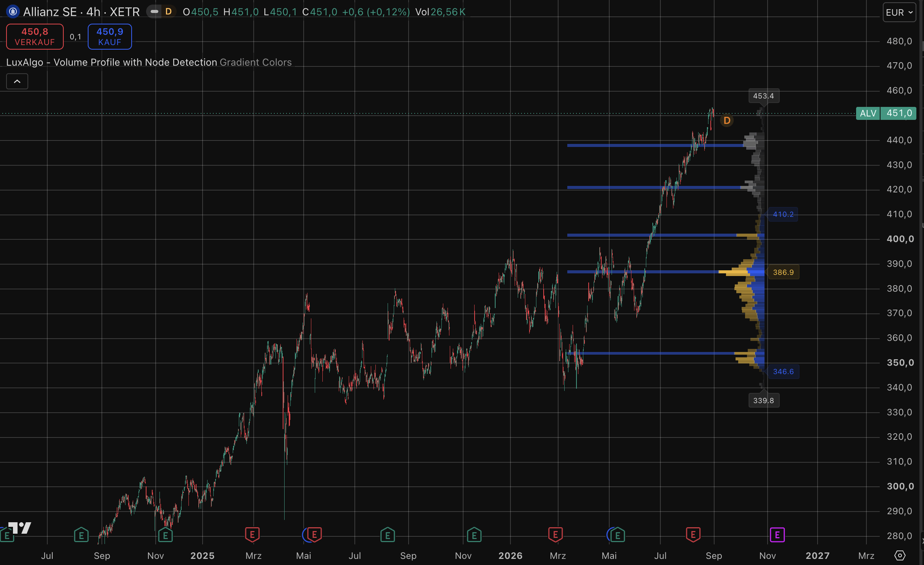This screenshot has height=565, width=924.
Task: Click the ALV 451,0 current price tag
Action: [886, 113]
